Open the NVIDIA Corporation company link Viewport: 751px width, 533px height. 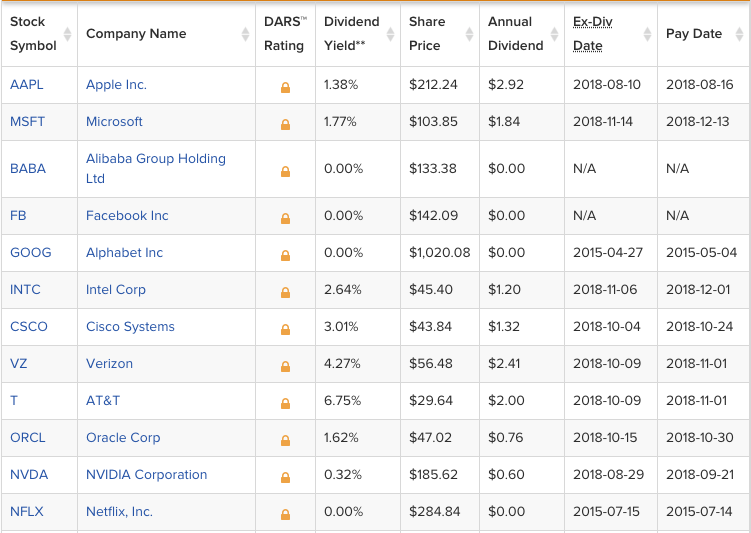pos(147,475)
